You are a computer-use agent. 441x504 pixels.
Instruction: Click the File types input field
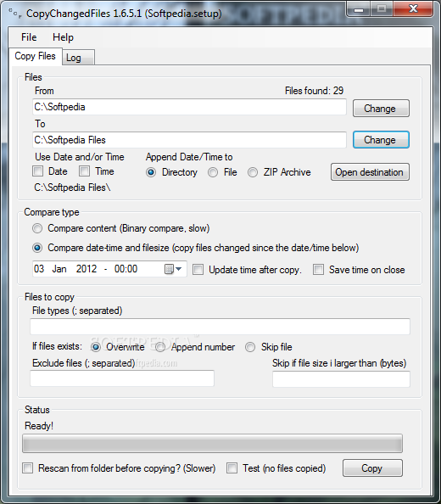point(220,327)
